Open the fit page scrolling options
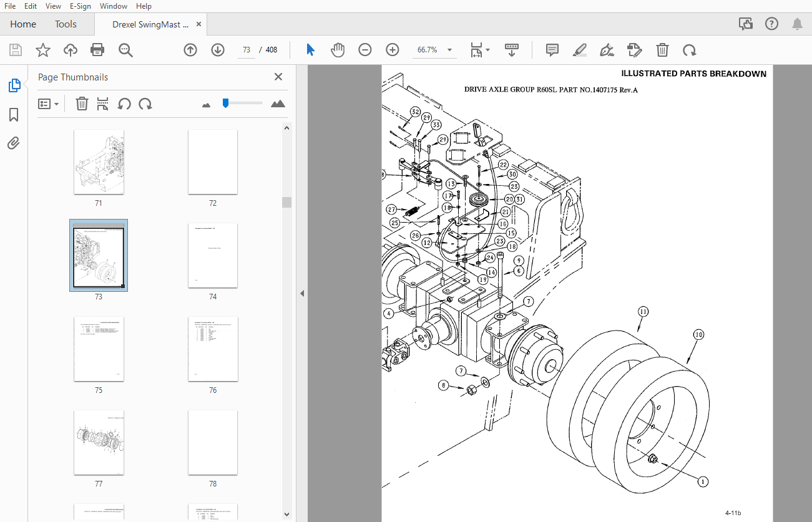 click(480, 50)
